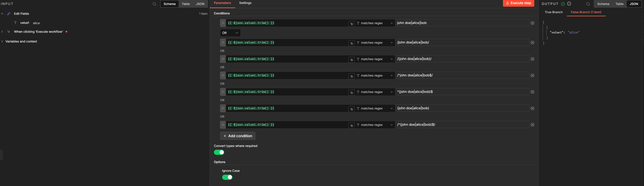The width and height of the screenshot is (644, 186).
Task: Click the search icon in OUTPUT panel
Action: [x=588, y=4]
